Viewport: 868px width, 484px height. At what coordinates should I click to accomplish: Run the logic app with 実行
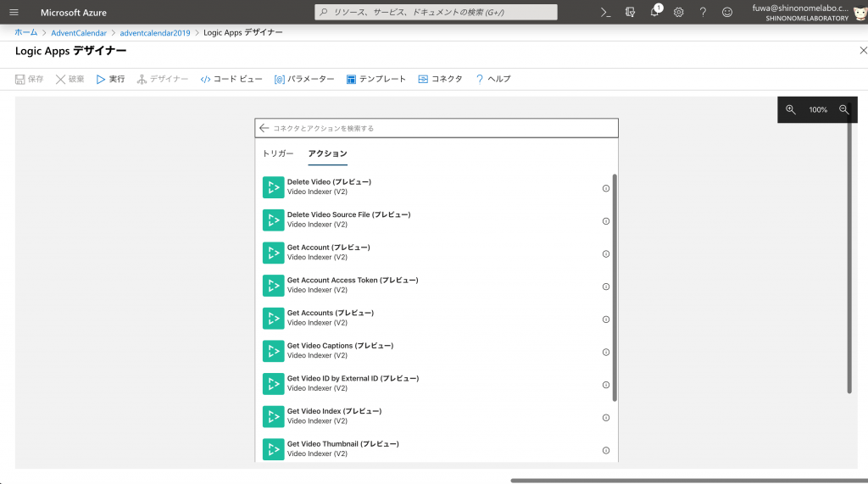[x=110, y=79]
